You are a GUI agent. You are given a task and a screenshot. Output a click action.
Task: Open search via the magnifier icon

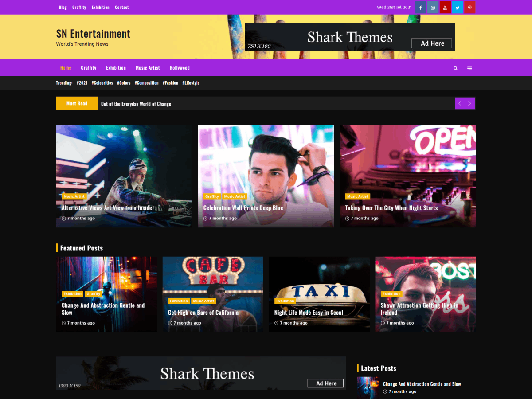tap(455, 68)
